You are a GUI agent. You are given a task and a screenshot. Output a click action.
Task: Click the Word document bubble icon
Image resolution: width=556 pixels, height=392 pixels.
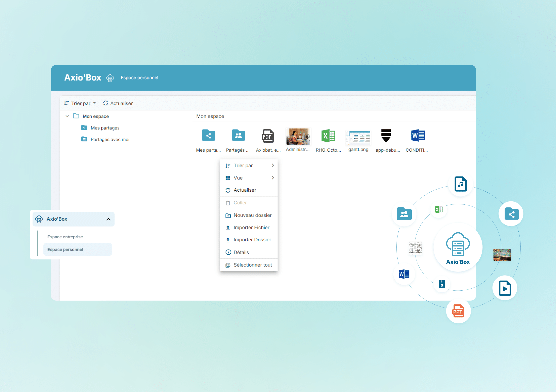coord(404,274)
